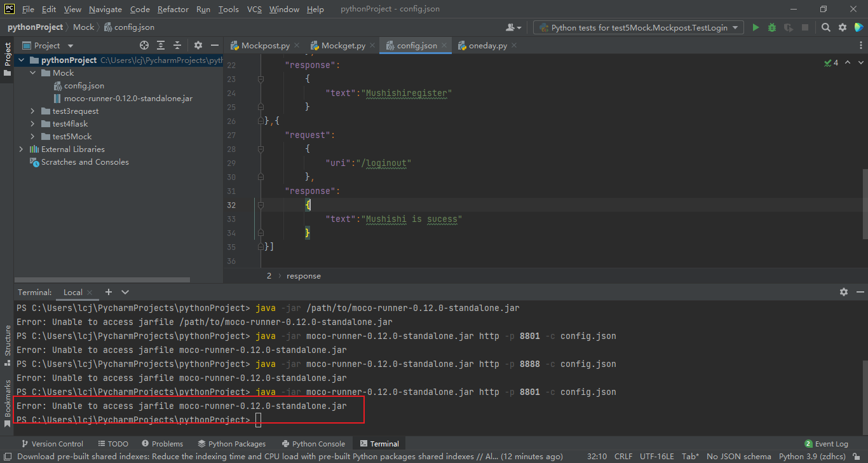Open run configuration dropdown for TestLogin
The image size is (868, 463).
tap(639, 27)
